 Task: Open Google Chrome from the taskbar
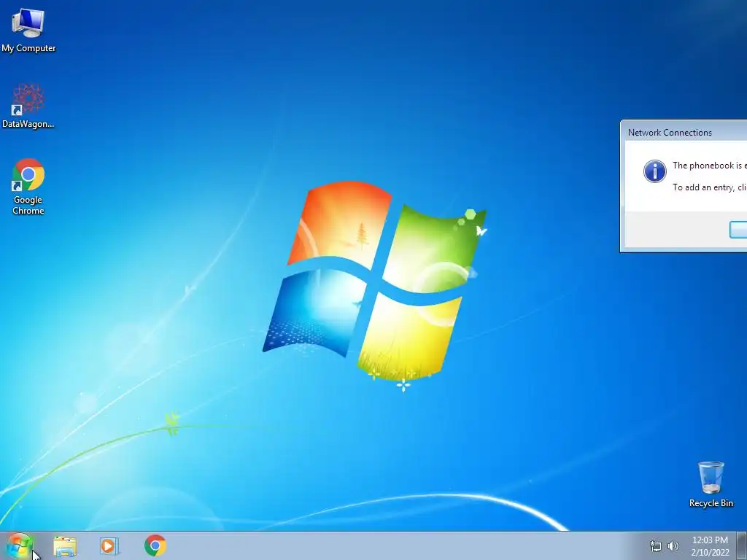point(155,545)
